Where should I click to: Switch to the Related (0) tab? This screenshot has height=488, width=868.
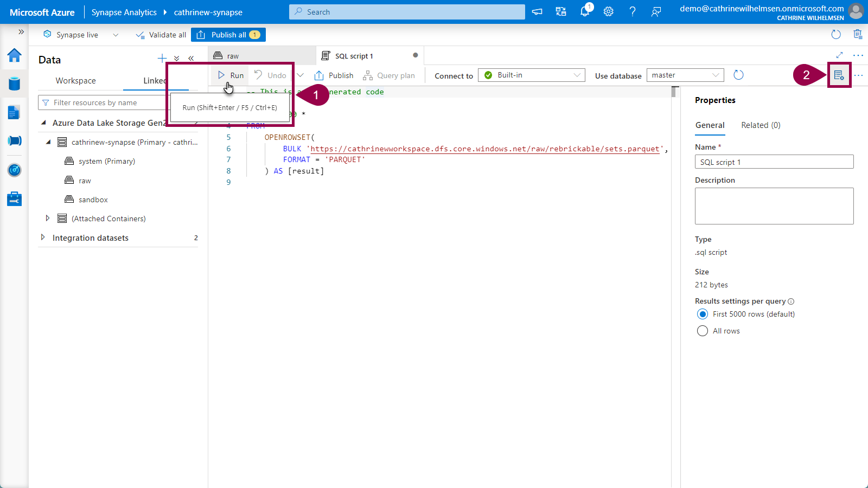click(761, 125)
